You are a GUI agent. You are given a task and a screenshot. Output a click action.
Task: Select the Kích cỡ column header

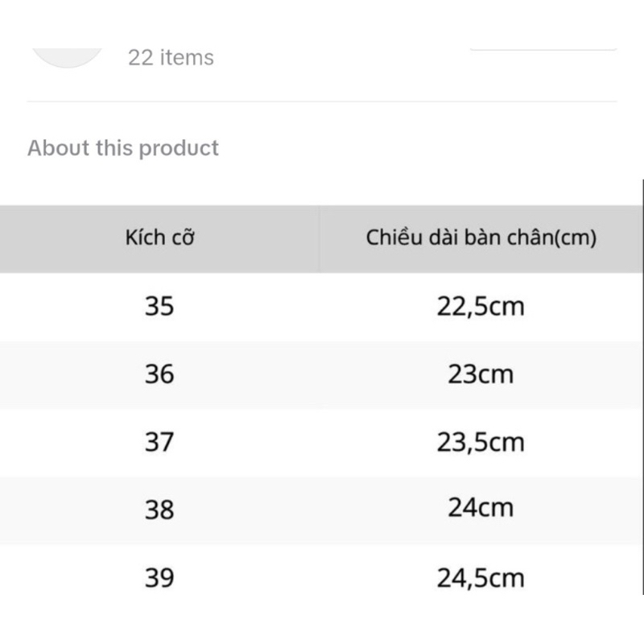point(159,238)
